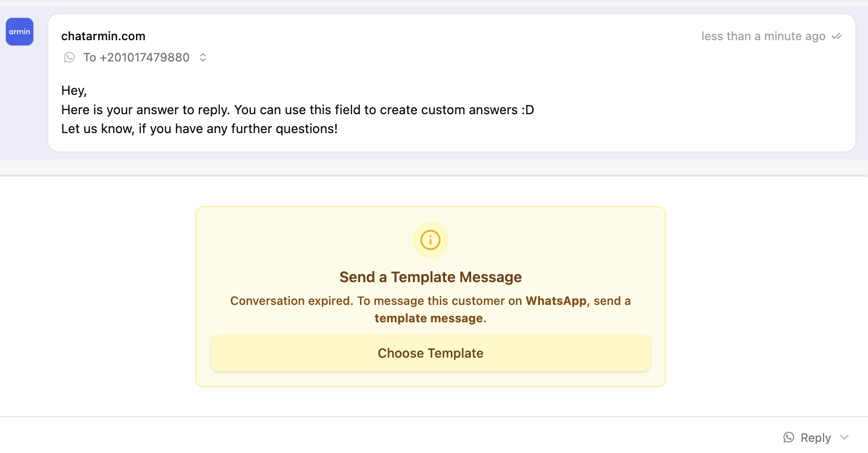Click the double-check delivery status icon
This screenshot has width=868, height=453.
pos(837,36)
